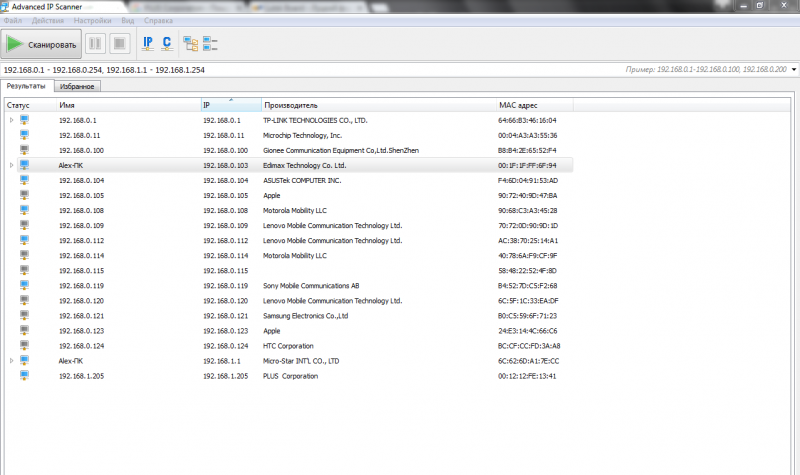Open the Настройки menu
The height and width of the screenshot is (475, 800).
coord(93,20)
